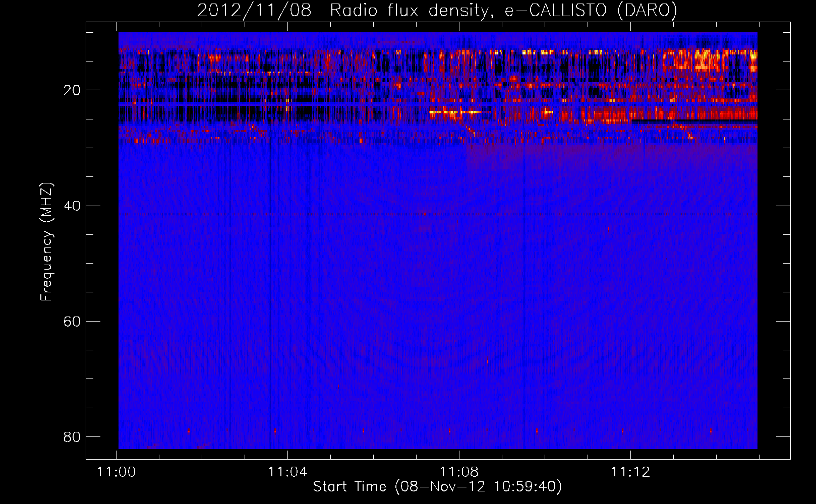Viewport: 816px width, 504px height.
Task: Click the 11:00 time tick label
Action: 116,472
